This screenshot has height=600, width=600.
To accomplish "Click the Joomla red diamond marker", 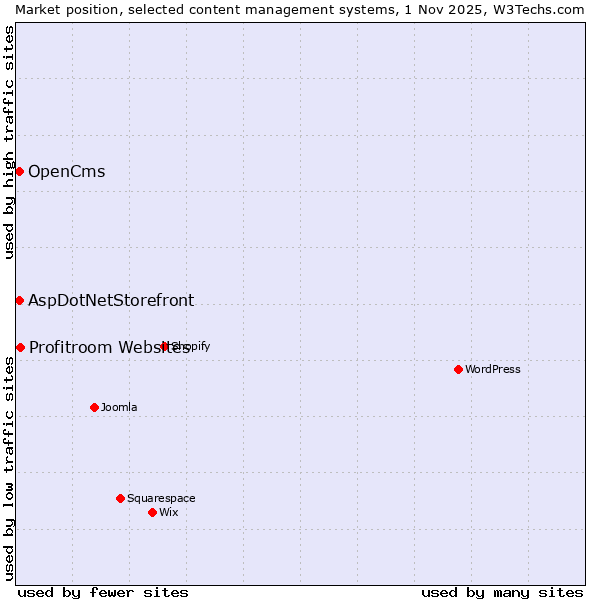I will [94, 407].
